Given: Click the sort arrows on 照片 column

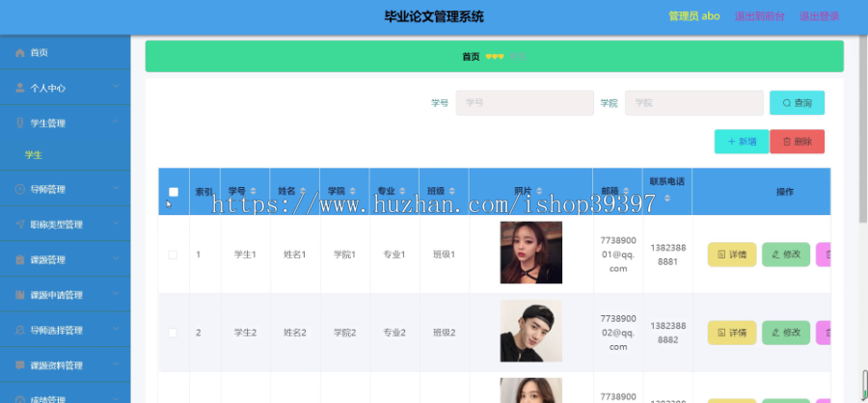Looking at the screenshot, I should click(x=540, y=191).
